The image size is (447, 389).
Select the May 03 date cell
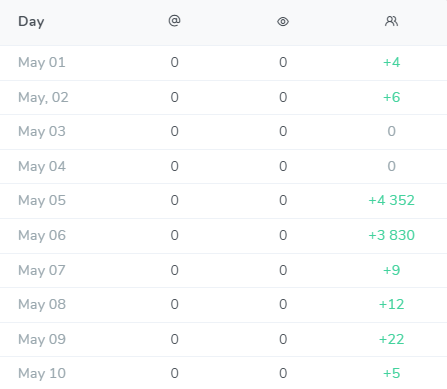[x=42, y=131]
